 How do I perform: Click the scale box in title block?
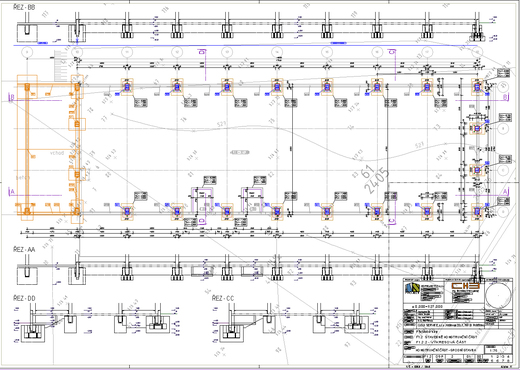click(498, 349)
